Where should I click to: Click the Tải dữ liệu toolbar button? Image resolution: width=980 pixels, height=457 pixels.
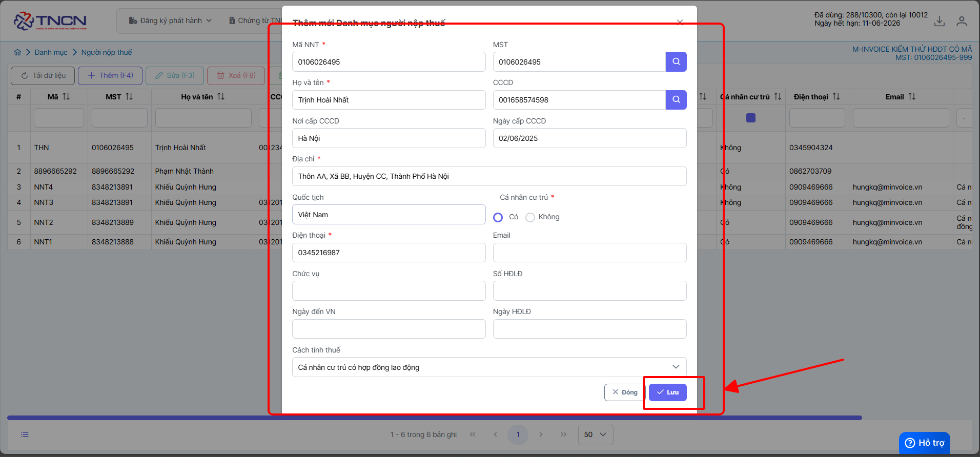pyautogui.click(x=43, y=75)
